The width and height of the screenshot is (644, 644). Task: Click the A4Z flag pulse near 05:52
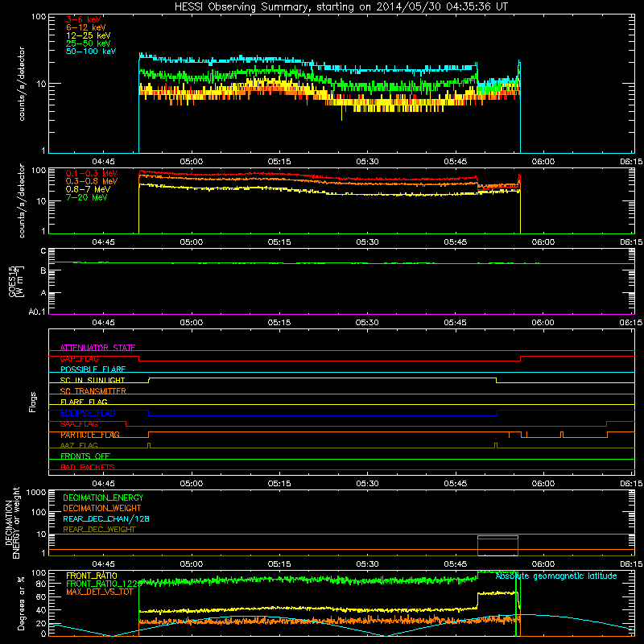[x=496, y=446]
